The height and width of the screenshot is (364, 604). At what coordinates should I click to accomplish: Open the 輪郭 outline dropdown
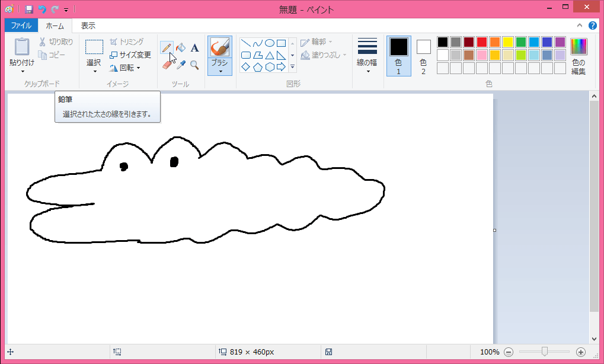(317, 41)
